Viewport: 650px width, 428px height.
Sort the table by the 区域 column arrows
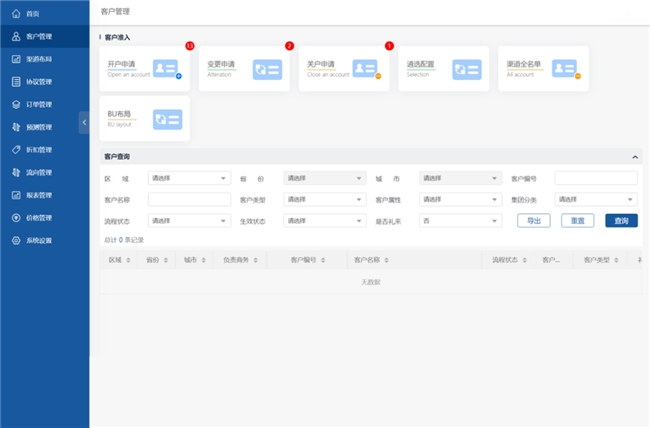128,260
